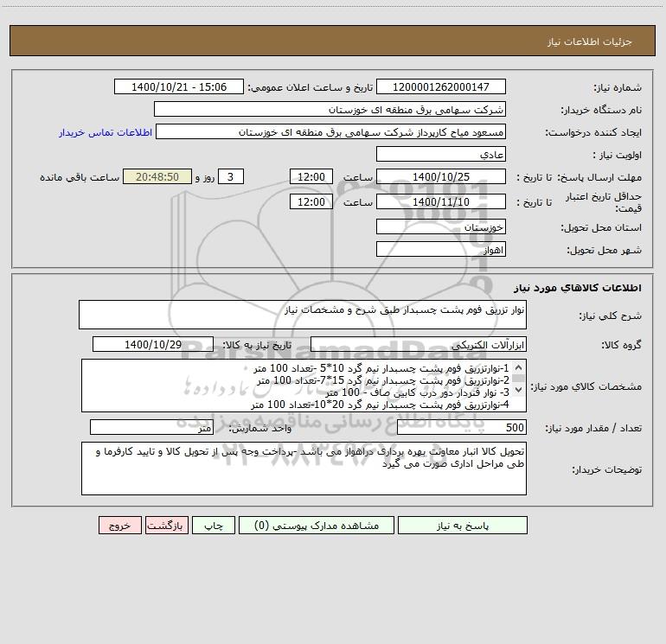Click the unit of measure field 'متر'

click(x=151, y=427)
